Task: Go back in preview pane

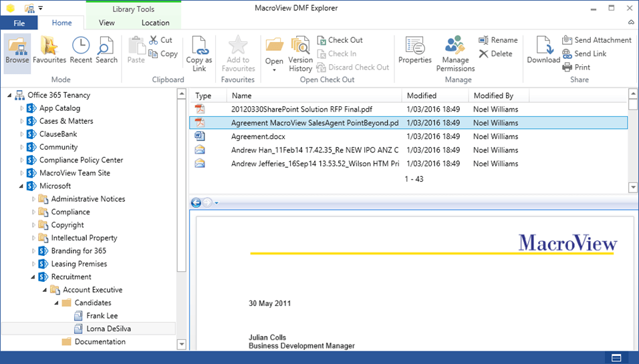Action: (x=196, y=202)
